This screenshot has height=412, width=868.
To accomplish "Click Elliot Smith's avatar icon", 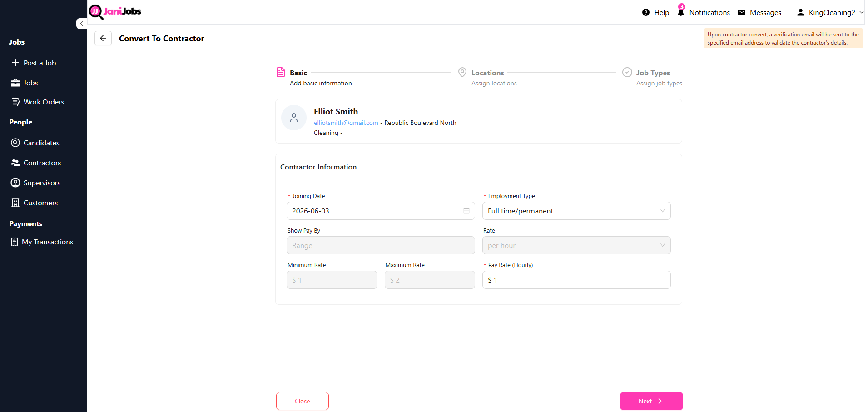I will click(x=294, y=118).
